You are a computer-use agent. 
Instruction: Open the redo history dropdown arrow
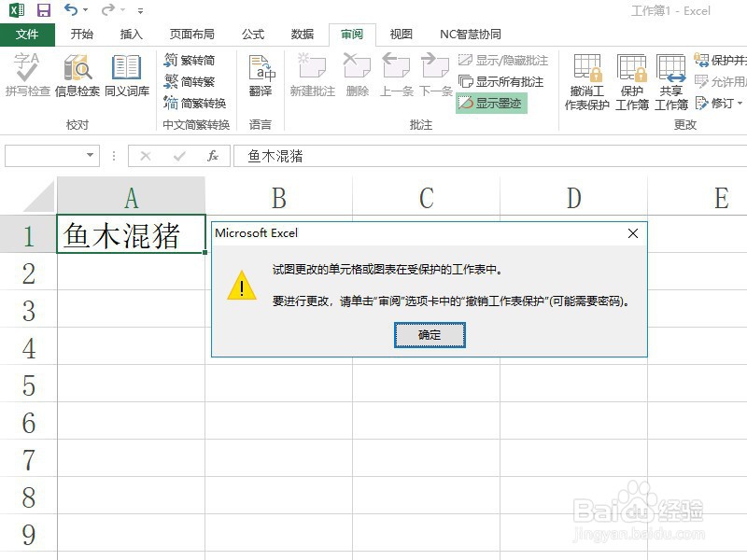click(x=123, y=10)
